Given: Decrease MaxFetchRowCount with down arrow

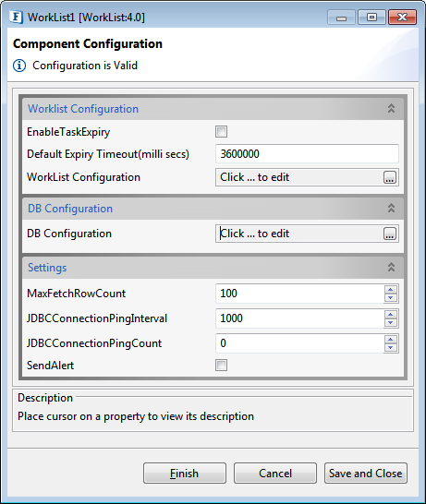Looking at the screenshot, I should pyautogui.click(x=391, y=297).
